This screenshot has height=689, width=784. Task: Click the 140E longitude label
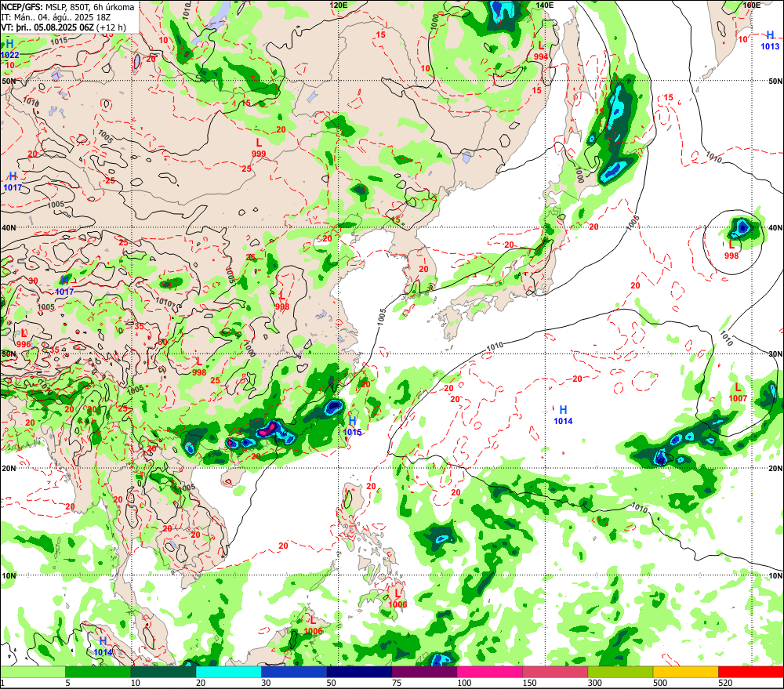(x=545, y=5)
